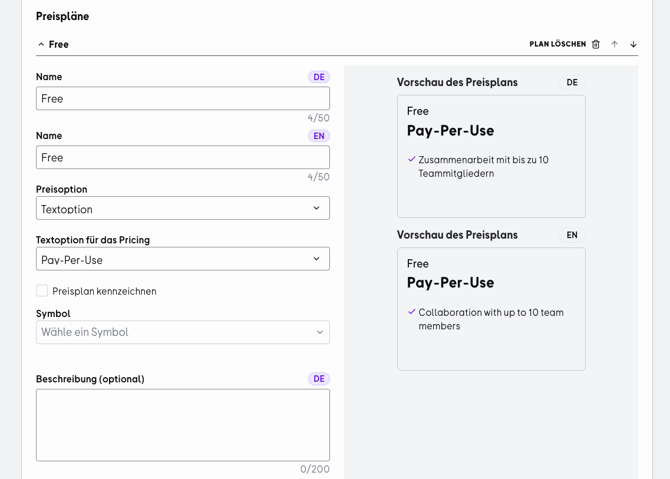Click the Preisplan kennzeichnen label
Screen dimensions: 670x479
(104, 291)
